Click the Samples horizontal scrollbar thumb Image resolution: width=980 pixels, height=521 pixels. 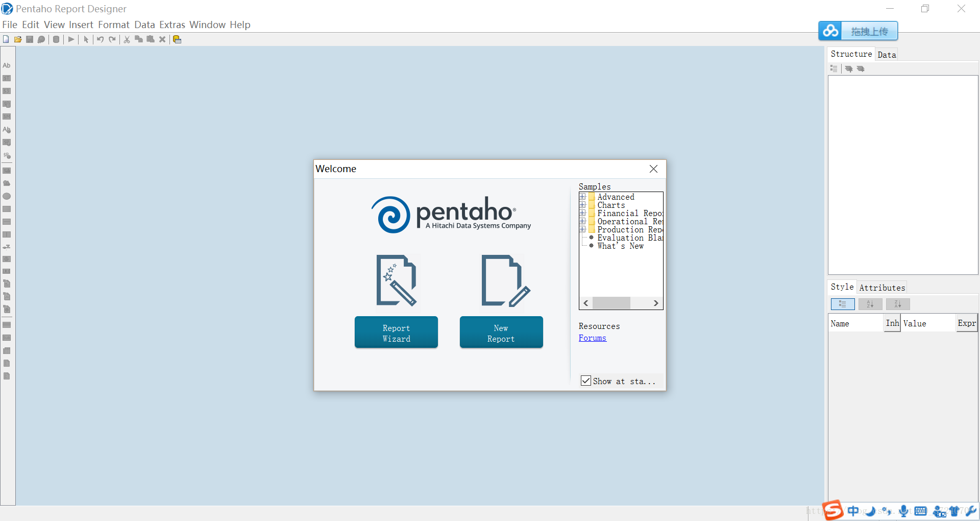611,303
